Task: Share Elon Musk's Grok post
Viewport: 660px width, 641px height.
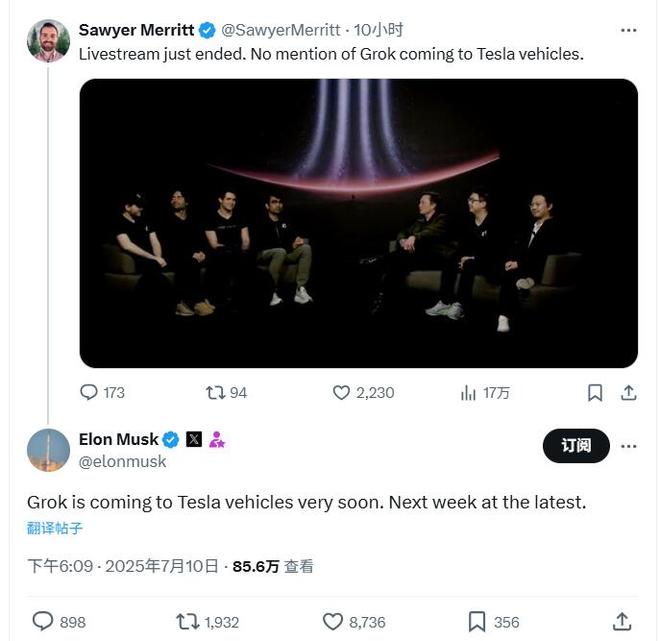Action: 621,622
